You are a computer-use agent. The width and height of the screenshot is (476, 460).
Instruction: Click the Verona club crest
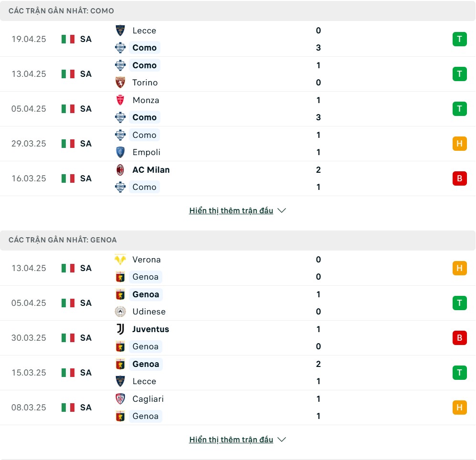tap(120, 260)
